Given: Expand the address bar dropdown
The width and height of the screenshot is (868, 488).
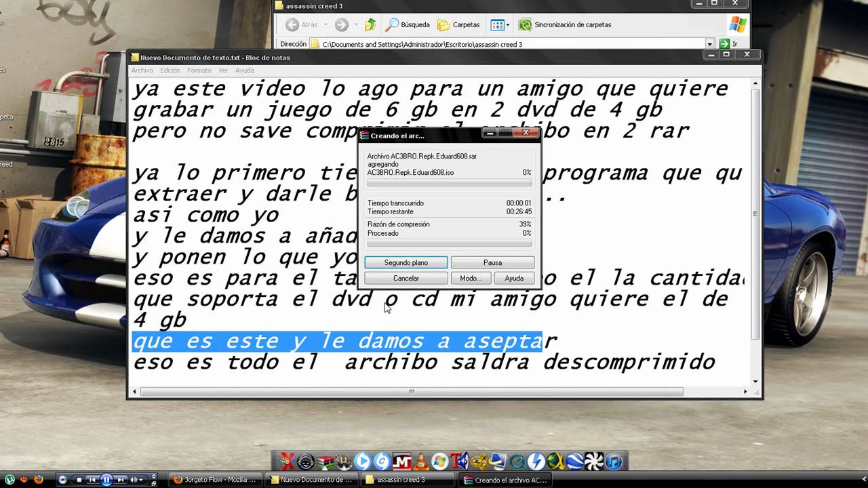Looking at the screenshot, I should pos(710,44).
